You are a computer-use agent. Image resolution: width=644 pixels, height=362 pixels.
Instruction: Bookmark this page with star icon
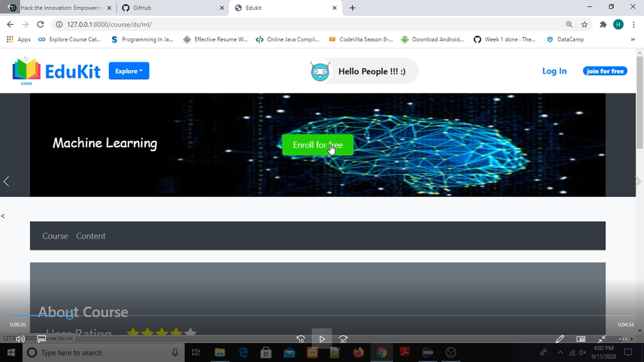click(x=584, y=24)
